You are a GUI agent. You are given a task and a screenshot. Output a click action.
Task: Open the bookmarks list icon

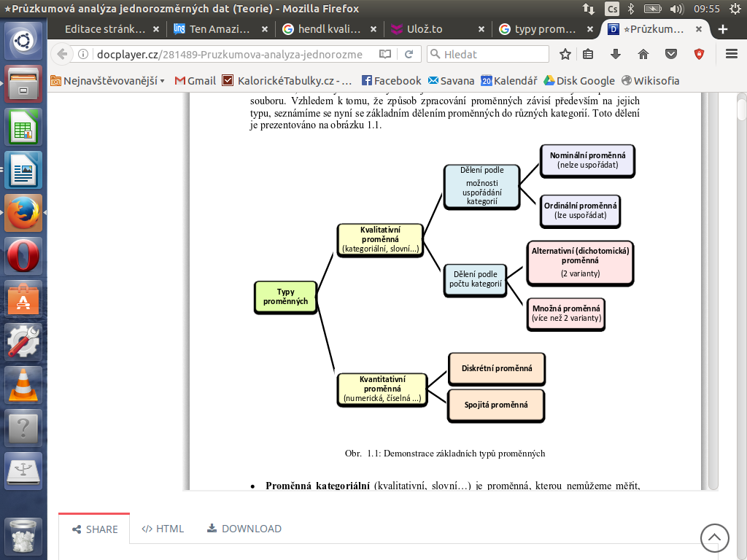588,55
